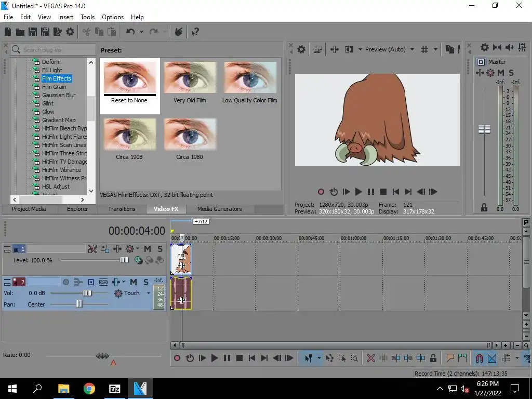Viewport: 532px width, 399px height.
Task: Click the New project icon
Action: (x=8, y=32)
